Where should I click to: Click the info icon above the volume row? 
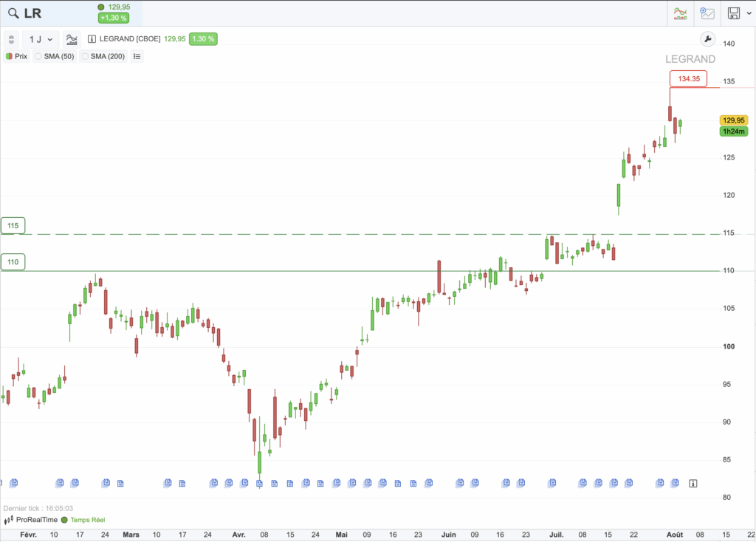(693, 483)
